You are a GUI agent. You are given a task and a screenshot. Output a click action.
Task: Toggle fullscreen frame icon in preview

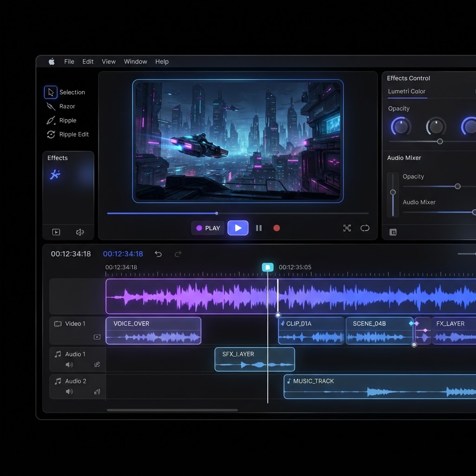coord(347,228)
